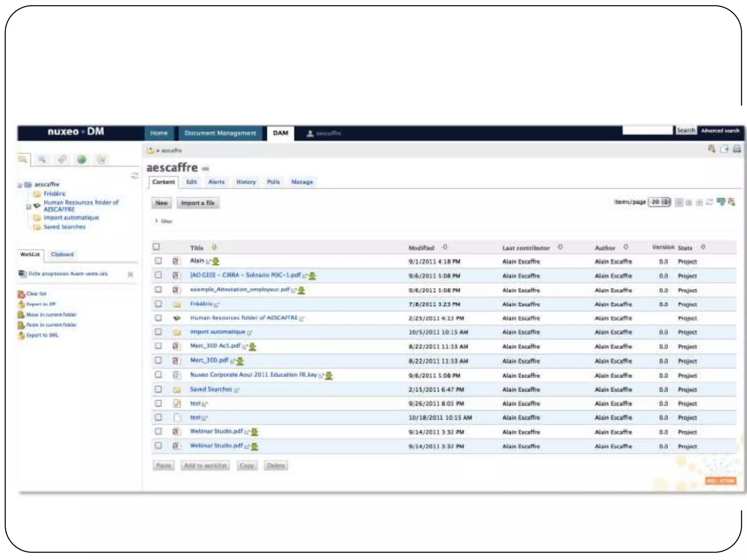Check the select-all checkbox in table header
The image size is (747, 560).
point(156,247)
